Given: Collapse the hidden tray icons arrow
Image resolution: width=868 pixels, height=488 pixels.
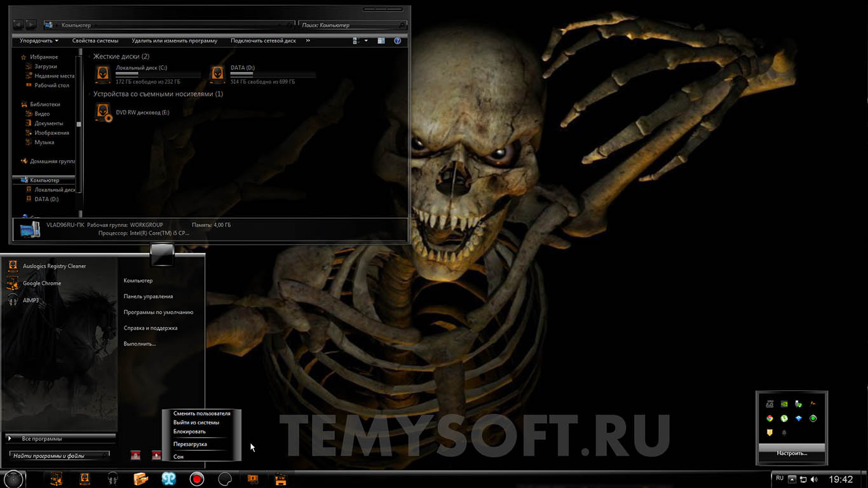Looking at the screenshot, I should pyautogui.click(x=792, y=479).
